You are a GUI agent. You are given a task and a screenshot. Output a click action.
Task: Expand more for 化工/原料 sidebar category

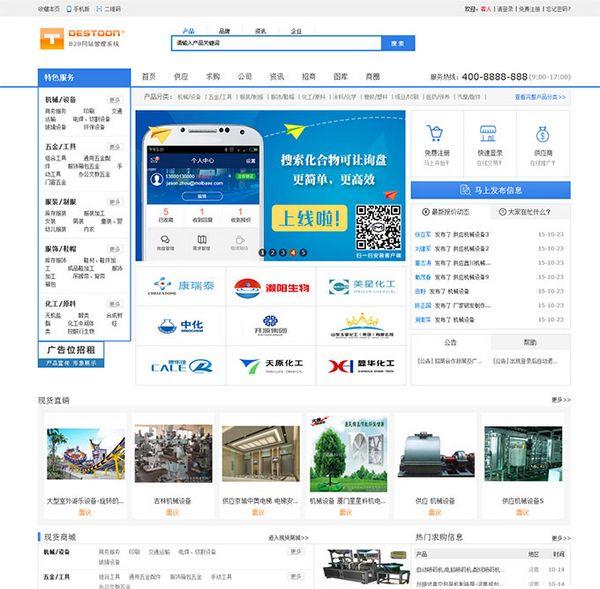114,304
